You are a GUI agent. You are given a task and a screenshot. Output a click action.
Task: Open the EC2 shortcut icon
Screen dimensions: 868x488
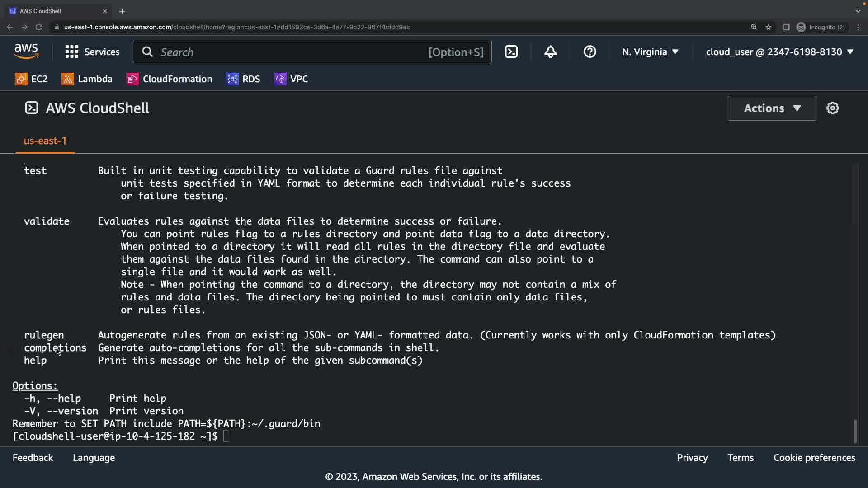(21, 79)
